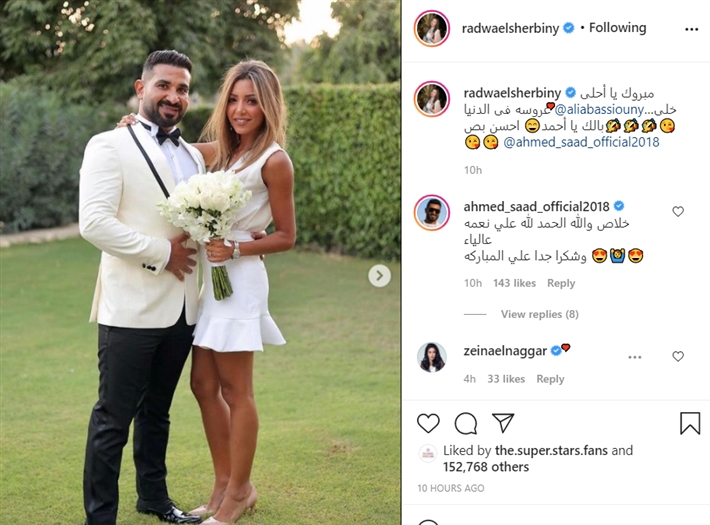Show 143 likes on Ahmed's comment

tap(514, 283)
